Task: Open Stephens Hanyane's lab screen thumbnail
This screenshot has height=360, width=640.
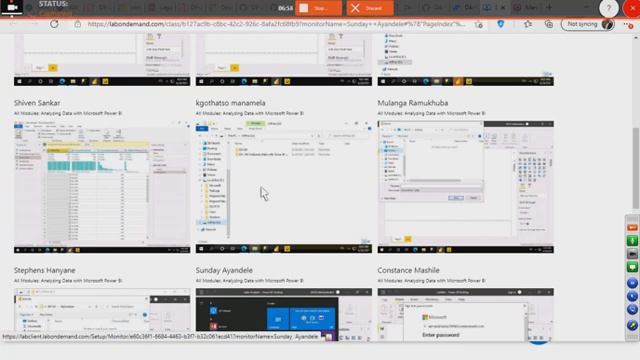Action: coord(102,315)
